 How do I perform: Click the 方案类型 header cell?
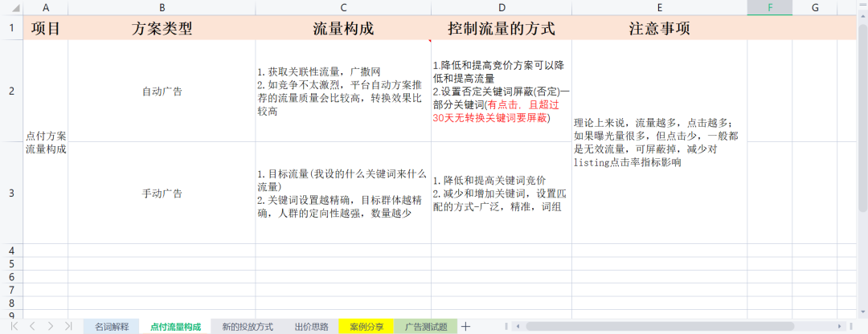162,27
